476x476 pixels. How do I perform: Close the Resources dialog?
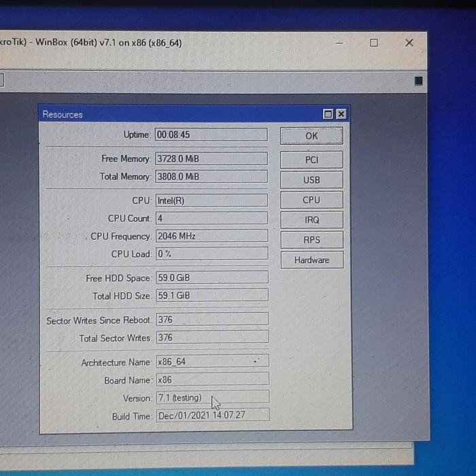pyautogui.click(x=341, y=114)
